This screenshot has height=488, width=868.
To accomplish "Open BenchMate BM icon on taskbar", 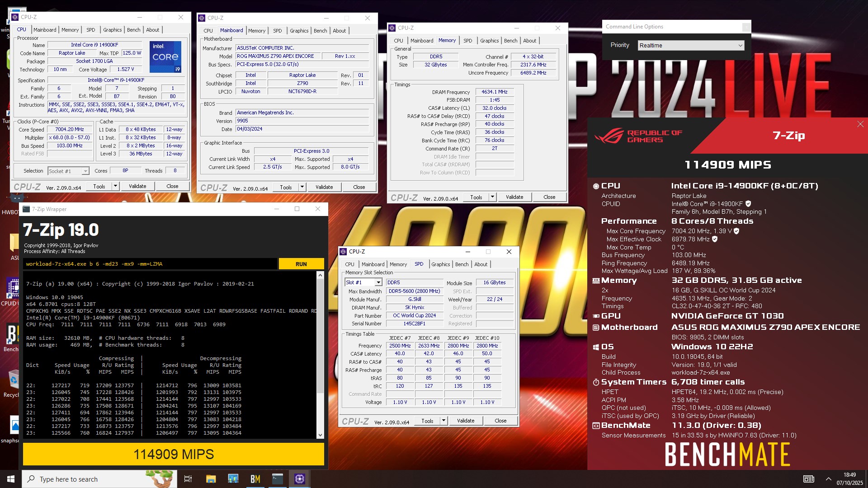I will (255, 479).
